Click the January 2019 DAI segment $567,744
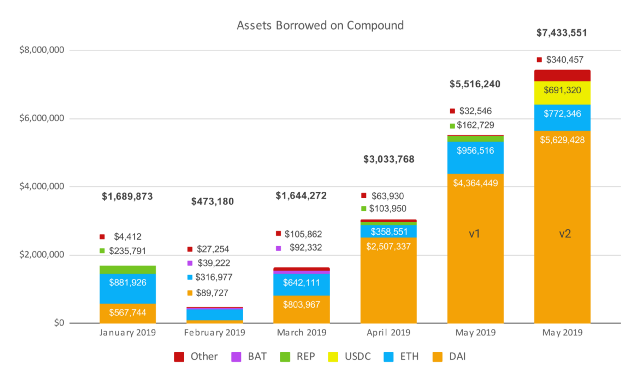 pos(128,313)
